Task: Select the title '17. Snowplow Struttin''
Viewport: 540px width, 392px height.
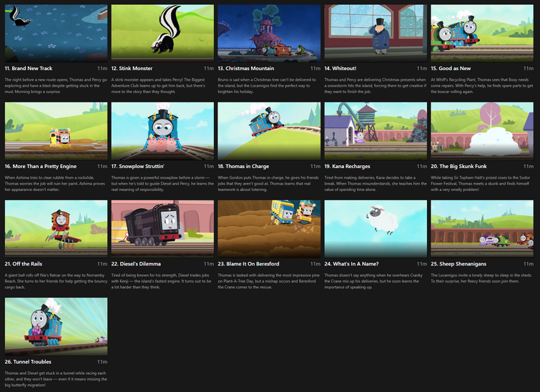Action: pyautogui.click(x=138, y=167)
